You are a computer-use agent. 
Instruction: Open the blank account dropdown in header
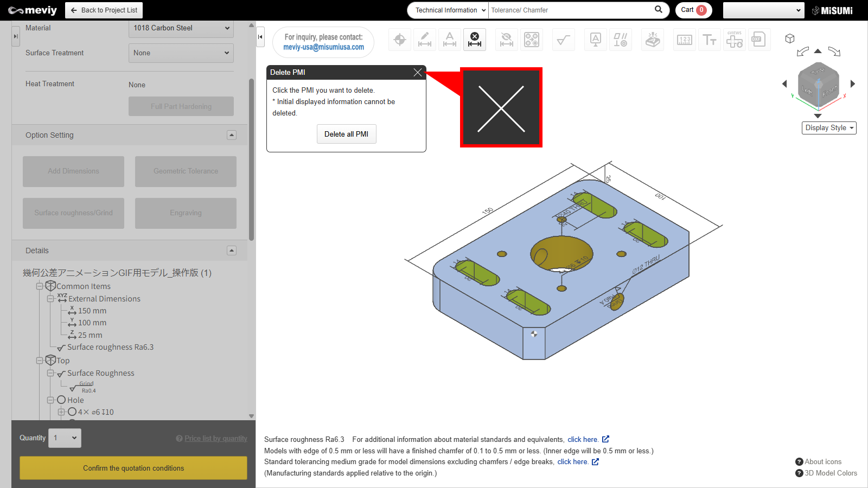(763, 10)
